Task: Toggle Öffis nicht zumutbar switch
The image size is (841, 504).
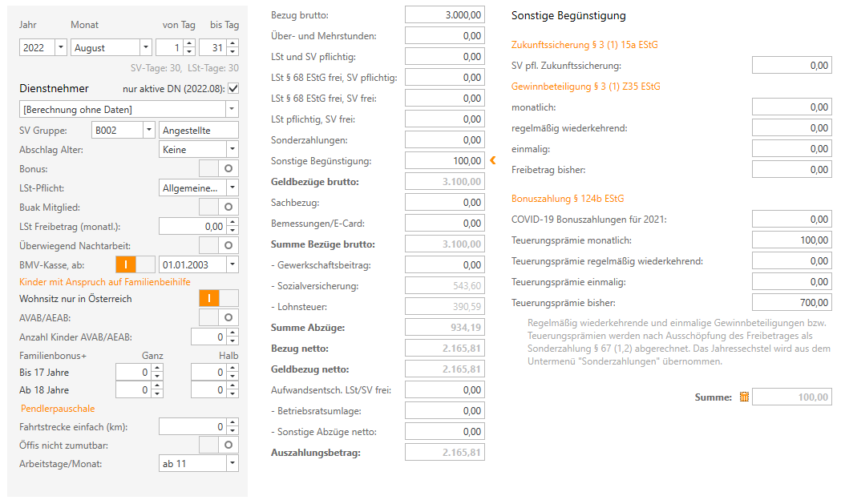Action: [219, 445]
